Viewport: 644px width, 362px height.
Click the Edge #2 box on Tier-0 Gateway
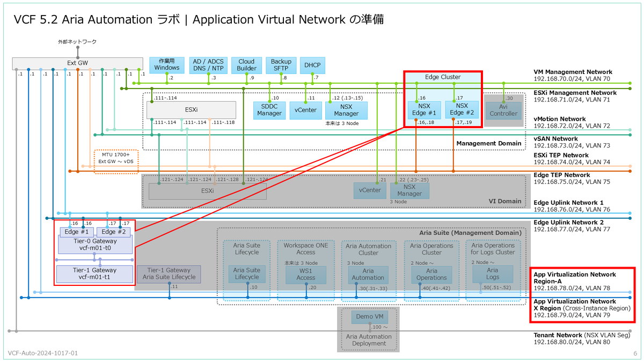(x=113, y=232)
